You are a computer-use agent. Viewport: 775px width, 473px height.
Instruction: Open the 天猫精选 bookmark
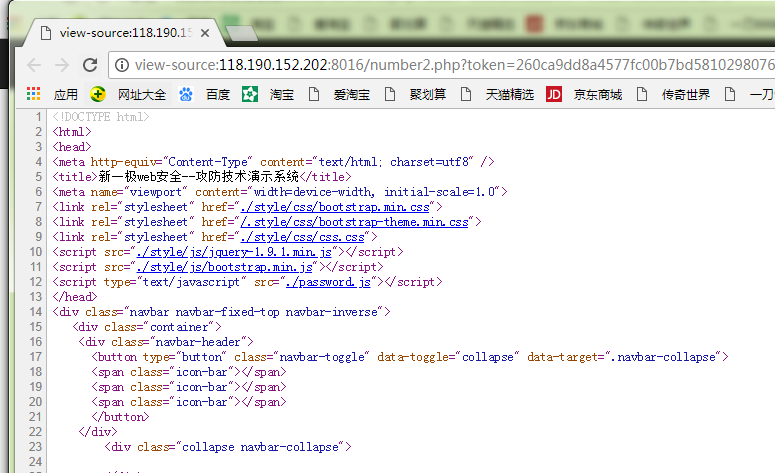click(497, 94)
